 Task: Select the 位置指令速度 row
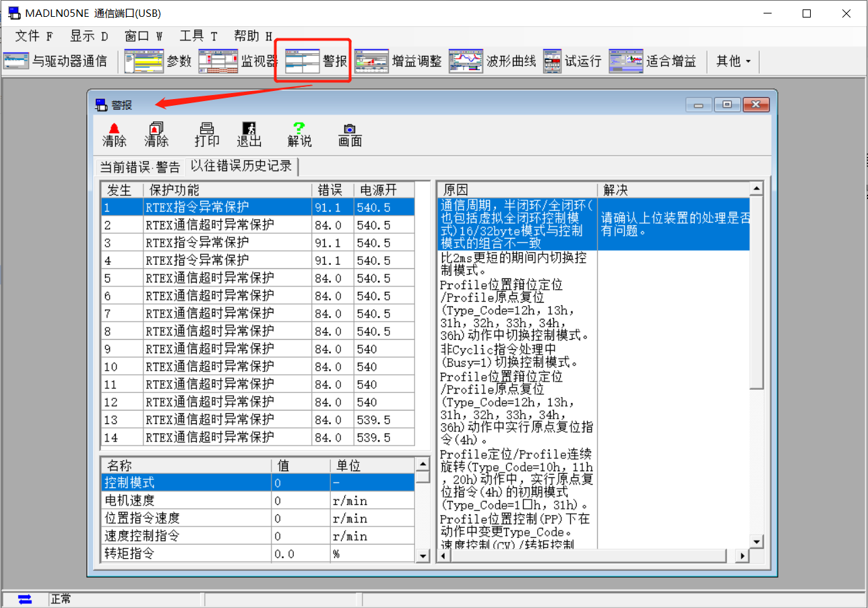[257, 518]
